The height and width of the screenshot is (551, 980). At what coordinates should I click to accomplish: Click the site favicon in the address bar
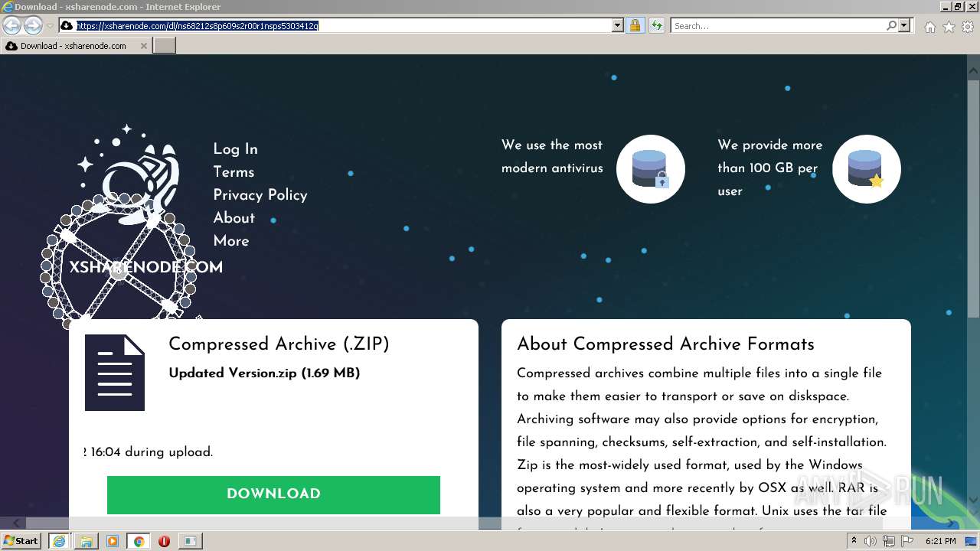coord(67,25)
